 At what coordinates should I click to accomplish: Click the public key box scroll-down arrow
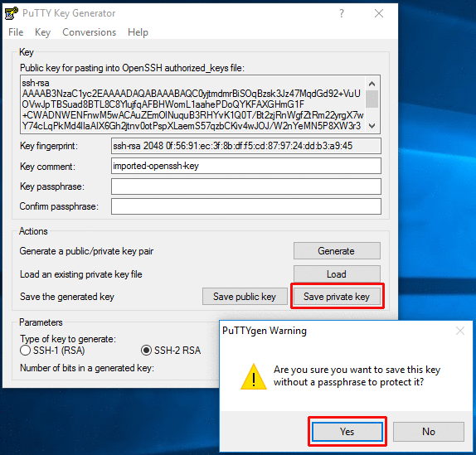coord(372,126)
